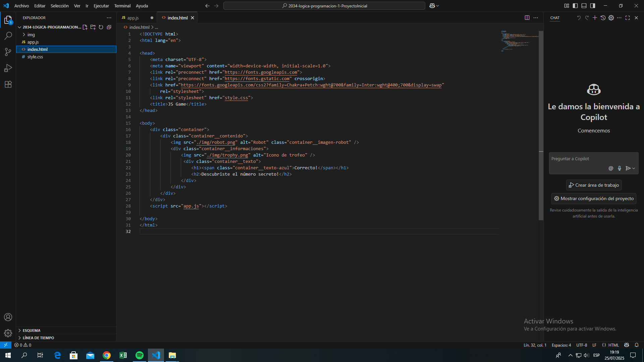Split the editor to the right
This screenshot has width=644, height=362.
(527, 18)
